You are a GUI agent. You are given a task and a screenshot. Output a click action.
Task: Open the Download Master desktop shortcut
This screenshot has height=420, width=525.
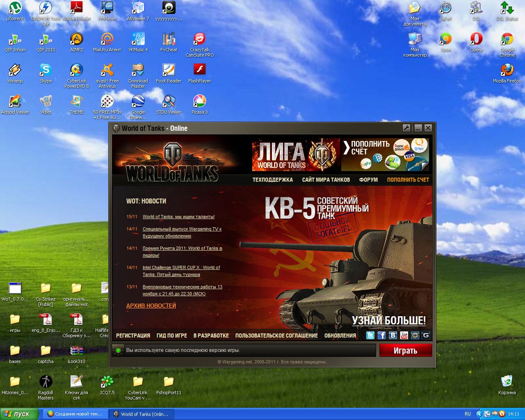pyautogui.click(x=138, y=76)
